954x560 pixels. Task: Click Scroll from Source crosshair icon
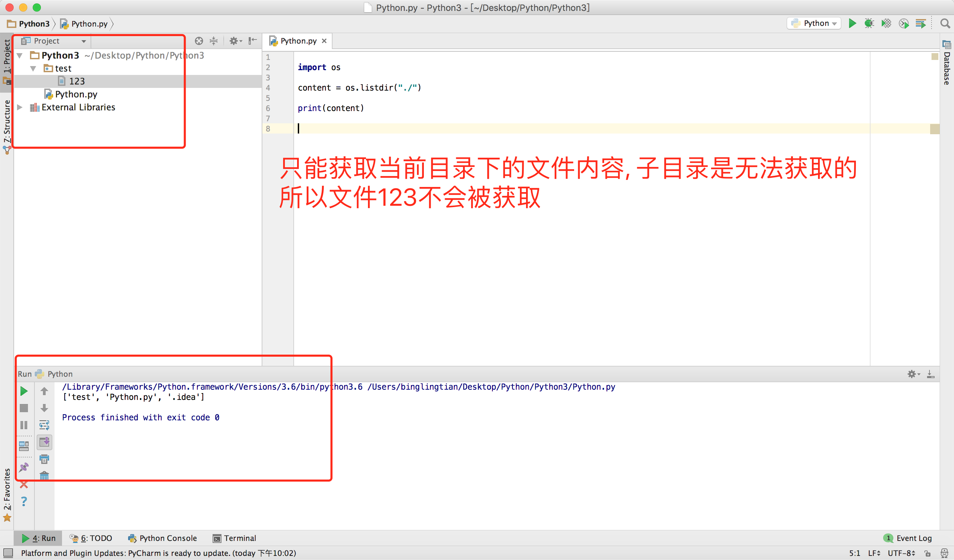point(199,41)
